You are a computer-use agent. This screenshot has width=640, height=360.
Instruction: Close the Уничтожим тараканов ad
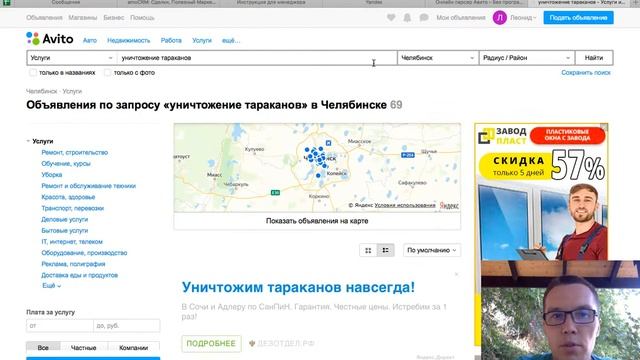click(456, 274)
